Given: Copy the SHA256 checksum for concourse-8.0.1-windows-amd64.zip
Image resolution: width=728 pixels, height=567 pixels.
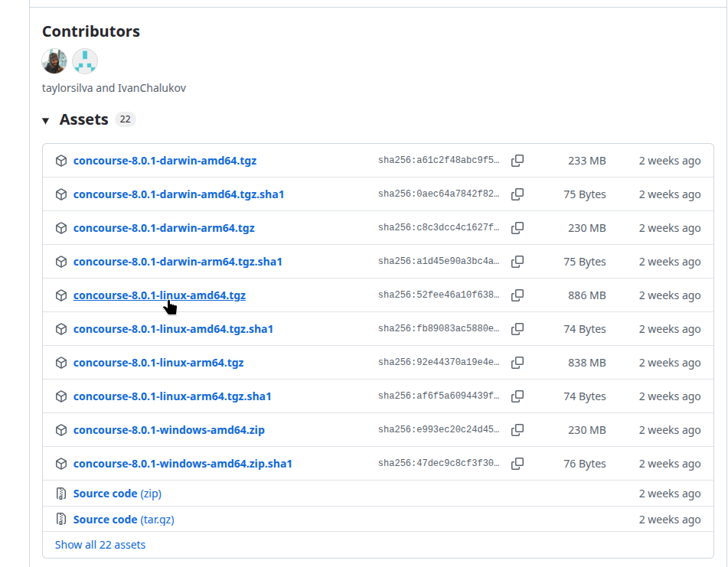Looking at the screenshot, I should (517, 430).
